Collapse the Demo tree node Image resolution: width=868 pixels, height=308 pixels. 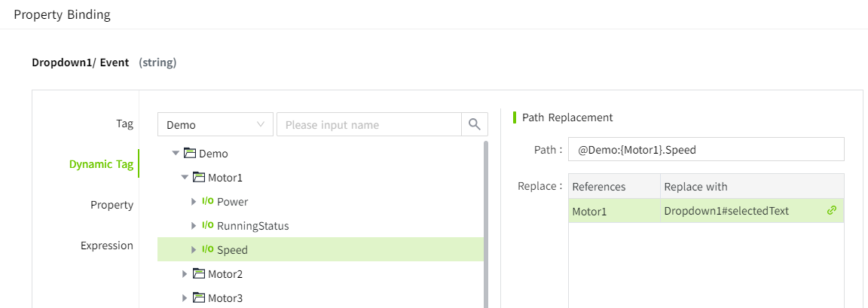[x=176, y=154]
